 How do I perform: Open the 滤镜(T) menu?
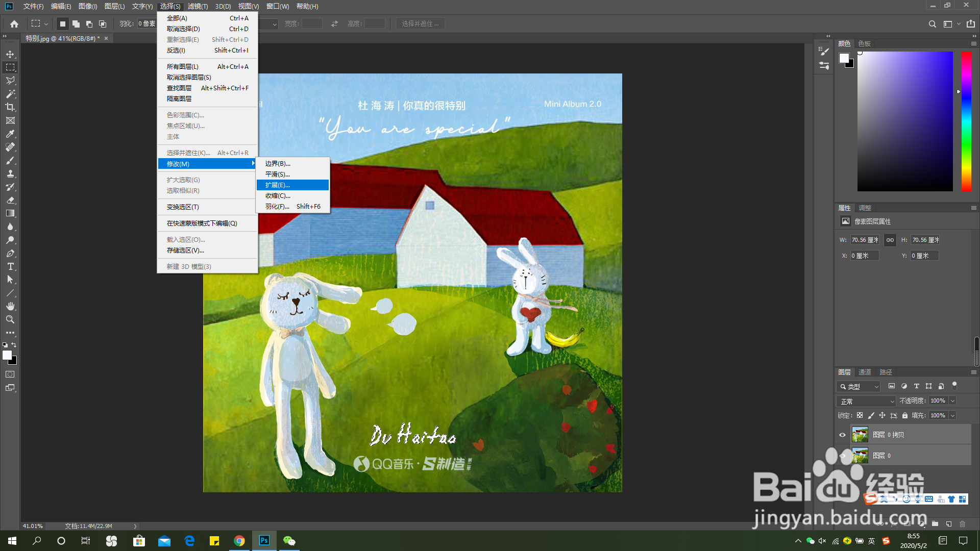[x=198, y=7]
